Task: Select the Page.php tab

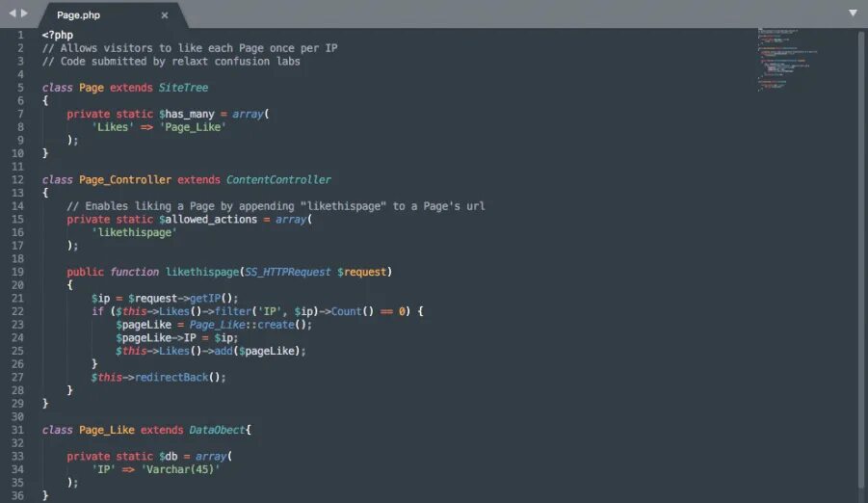Action: (x=113, y=15)
